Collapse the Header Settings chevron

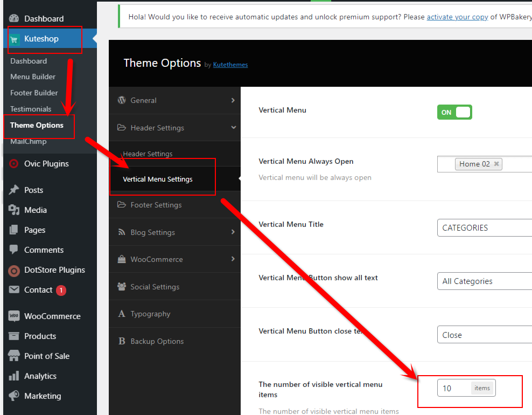[233, 127]
